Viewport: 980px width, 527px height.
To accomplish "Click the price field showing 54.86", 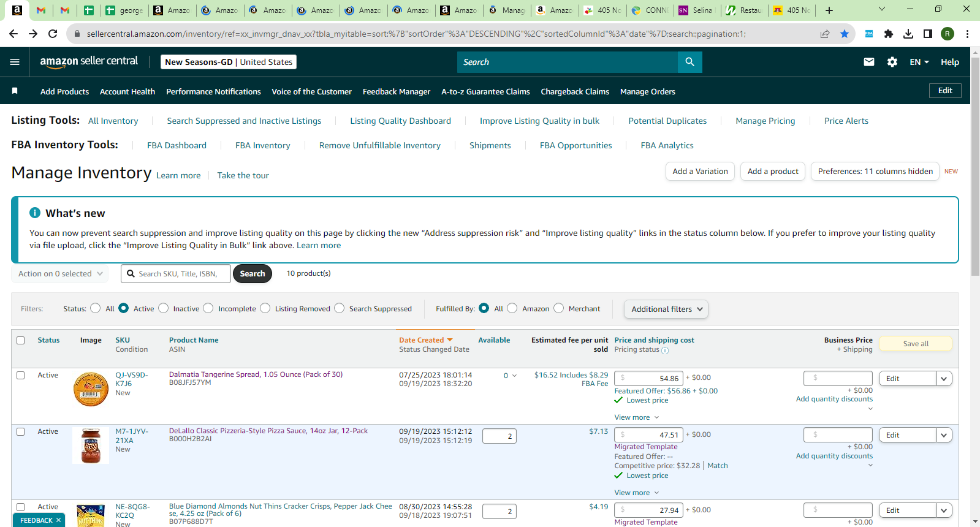I will click(648, 378).
